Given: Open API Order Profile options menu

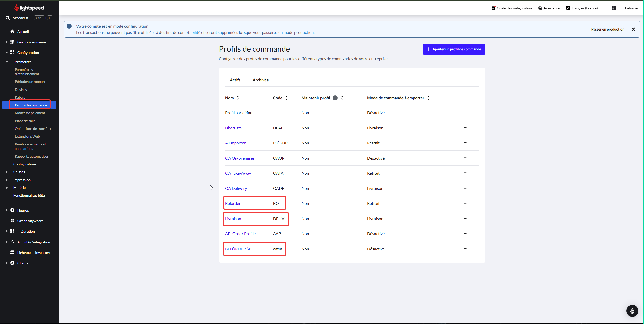Looking at the screenshot, I should [466, 233].
